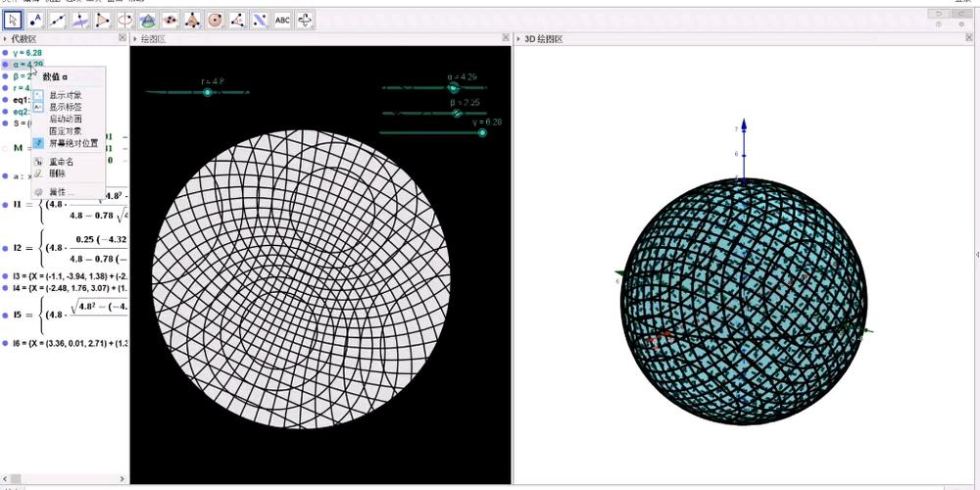Image resolution: width=980 pixels, height=490 pixels.
Task: Toggle visibility bullet of eq1
Action: [x=6, y=100]
